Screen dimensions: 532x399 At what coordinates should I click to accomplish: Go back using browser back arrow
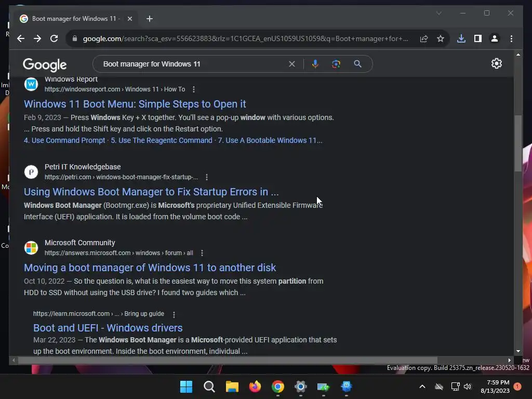click(x=21, y=38)
